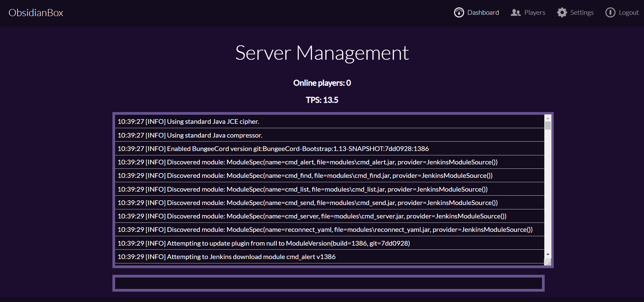Select the 'Enabled BungeeCord version' log line
The image size is (644, 302).
pos(330,148)
